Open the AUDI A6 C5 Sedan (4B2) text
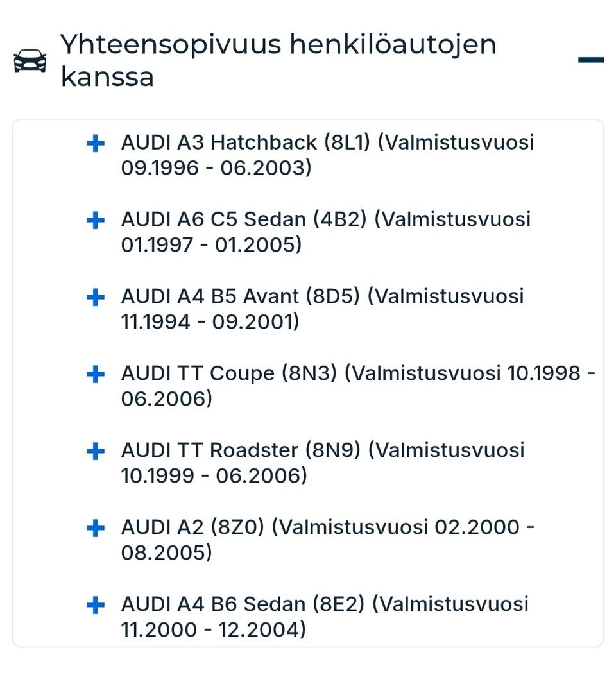 (x=244, y=219)
